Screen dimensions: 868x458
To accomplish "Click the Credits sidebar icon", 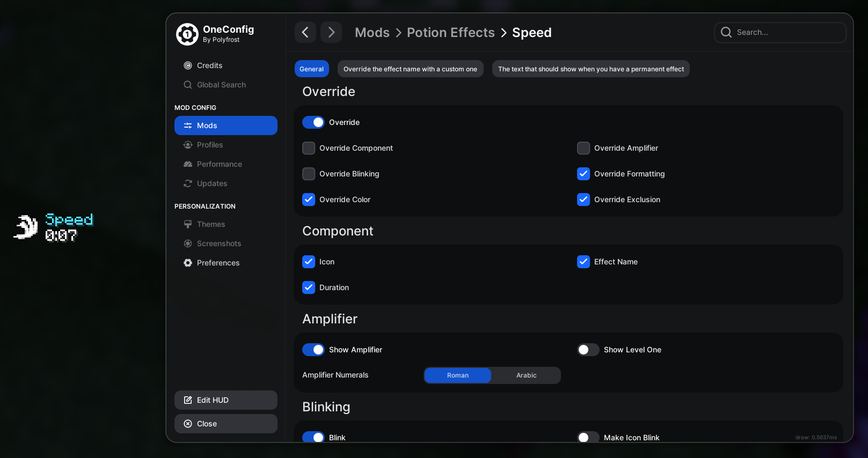I will pos(188,65).
